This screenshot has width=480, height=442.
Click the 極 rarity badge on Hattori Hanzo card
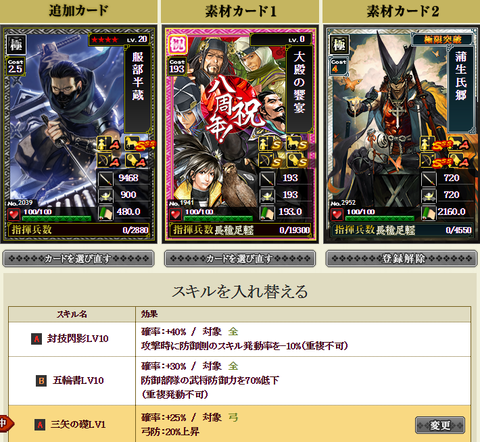click(16, 44)
